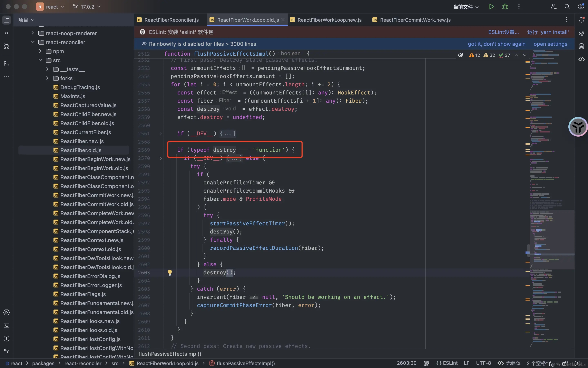This screenshot has width=588, height=368.
Task: Close the ReactFiberWorkLoop.old.js tab
Action: (x=283, y=20)
